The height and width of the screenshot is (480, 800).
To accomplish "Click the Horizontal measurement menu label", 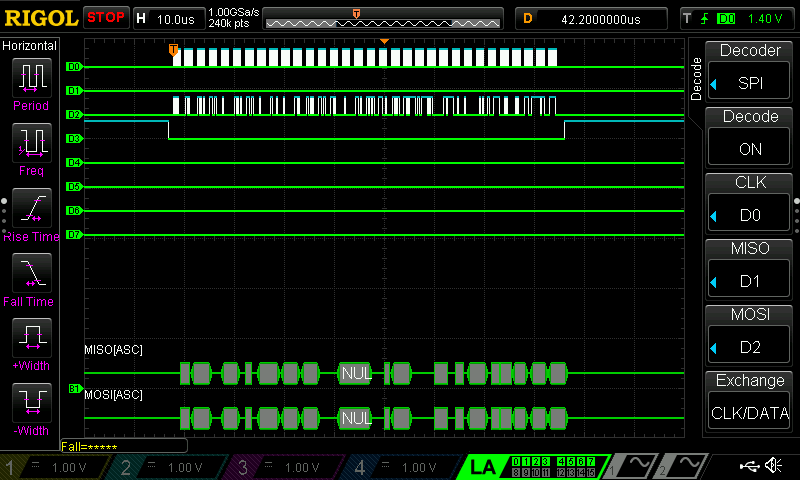I will click(x=31, y=46).
